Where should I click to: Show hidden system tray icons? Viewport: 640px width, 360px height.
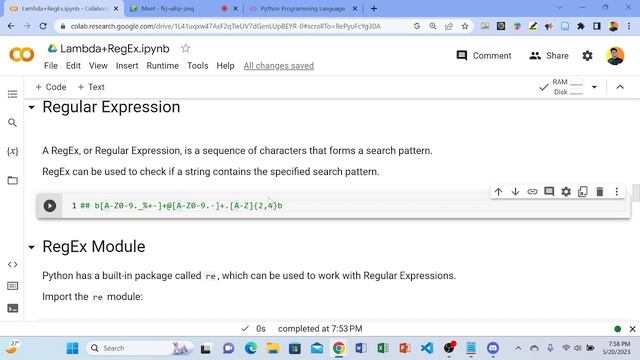[x=518, y=348]
